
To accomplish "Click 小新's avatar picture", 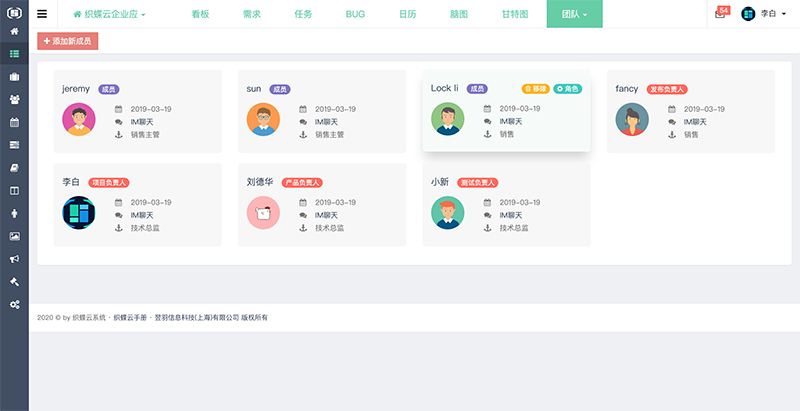I will coord(447,213).
